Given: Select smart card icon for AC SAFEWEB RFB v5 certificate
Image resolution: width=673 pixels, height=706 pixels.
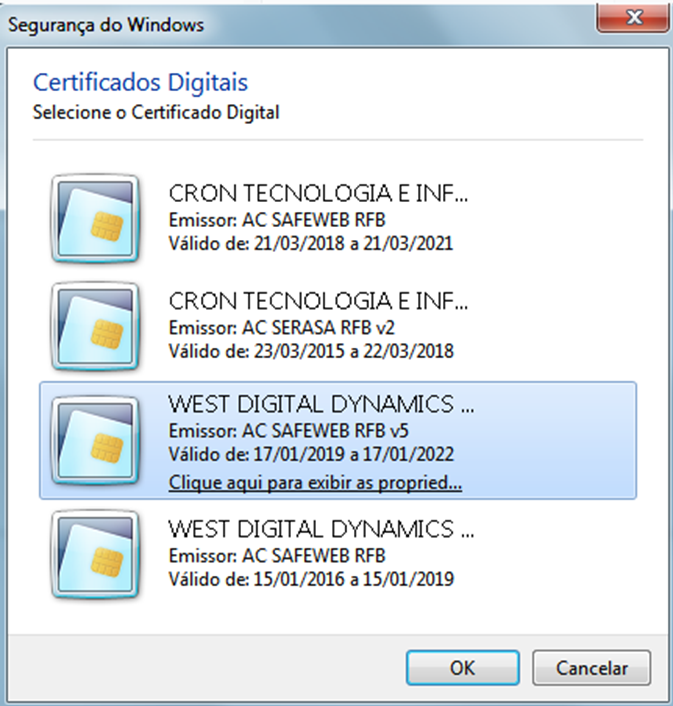Looking at the screenshot, I should pyautogui.click(x=95, y=440).
